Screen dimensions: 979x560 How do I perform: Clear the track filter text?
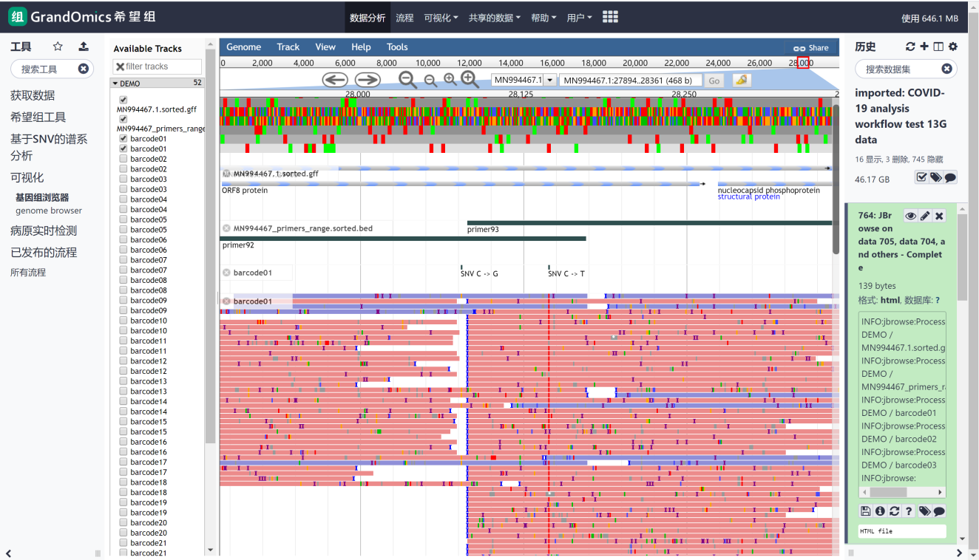click(121, 66)
